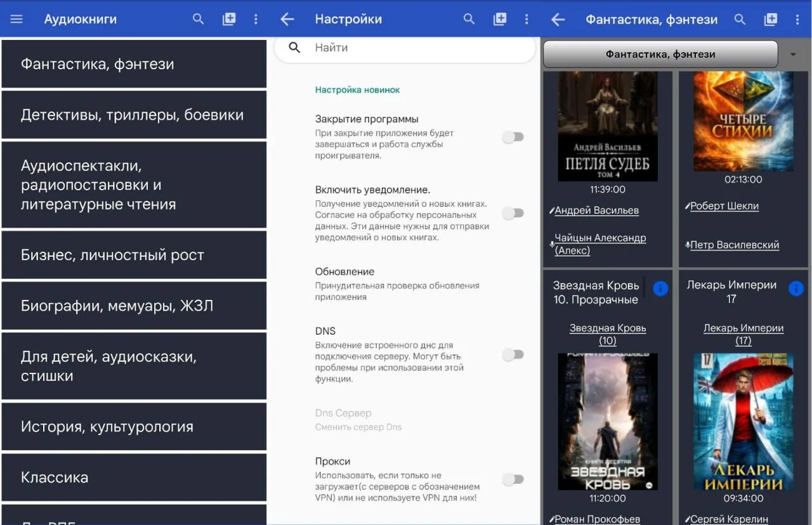Open the author link Роберт Шекли
This screenshot has width=812, height=525.
pyautogui.click(x=724, y=206)
